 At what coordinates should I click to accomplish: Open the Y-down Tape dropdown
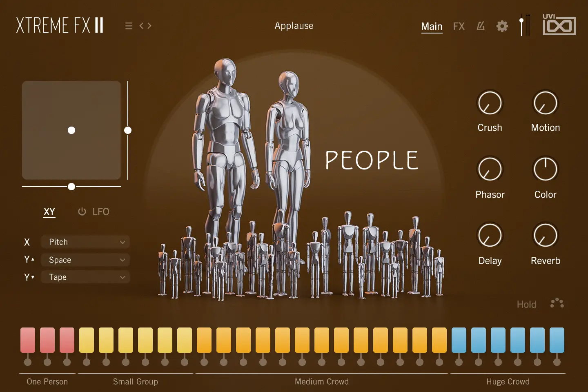(x=85, y=277)
